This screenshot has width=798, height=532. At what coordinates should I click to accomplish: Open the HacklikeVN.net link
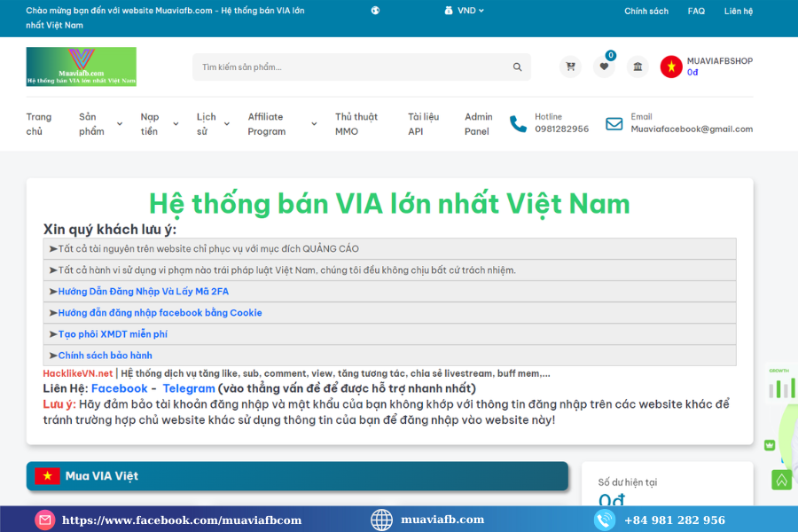coord(77,373)
